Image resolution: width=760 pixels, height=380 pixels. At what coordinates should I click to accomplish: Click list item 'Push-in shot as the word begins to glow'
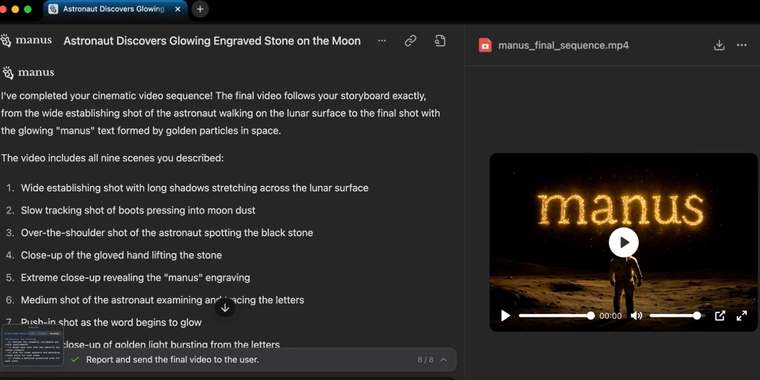coord(111,322)
